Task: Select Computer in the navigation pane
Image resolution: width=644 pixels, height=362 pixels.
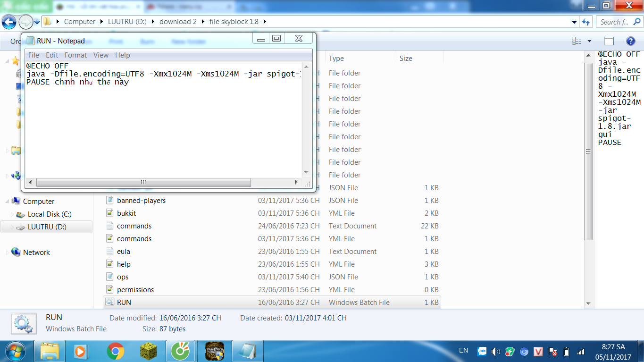Action: (39, 202)
